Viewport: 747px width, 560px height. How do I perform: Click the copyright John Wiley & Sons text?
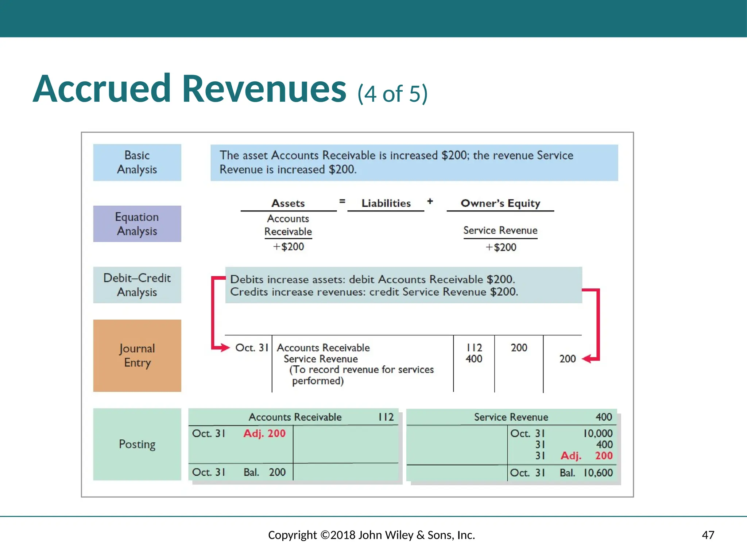(x=371, y=535)
